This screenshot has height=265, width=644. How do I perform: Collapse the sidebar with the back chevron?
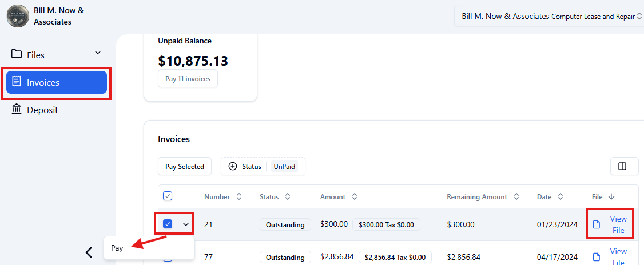pyautogui.click(x=89, y=252)
